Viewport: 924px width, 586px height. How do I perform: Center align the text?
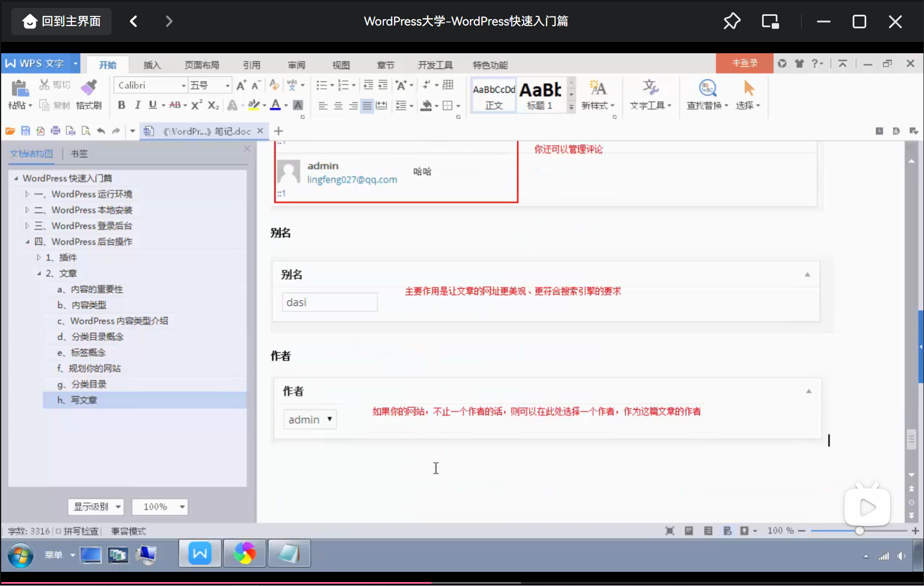[338, 105]
